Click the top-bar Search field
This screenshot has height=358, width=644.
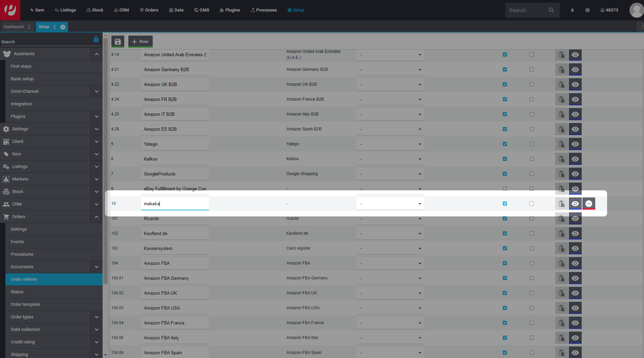[527, 10]
